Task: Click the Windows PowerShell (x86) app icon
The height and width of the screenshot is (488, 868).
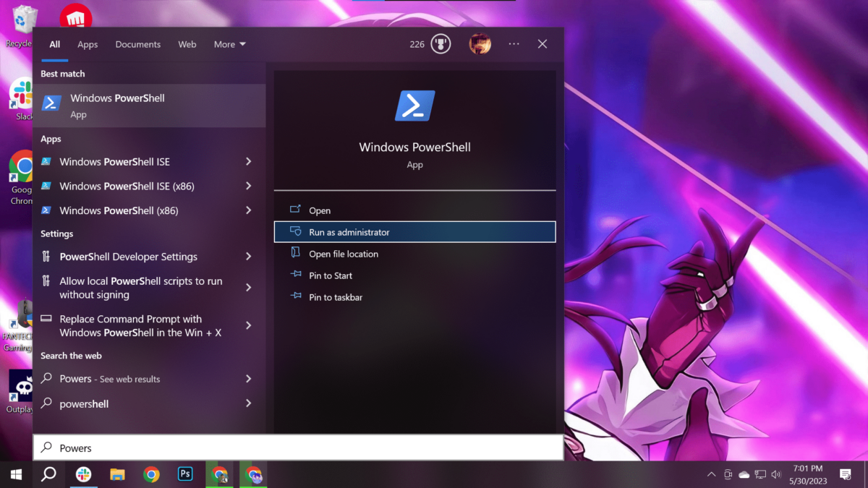Action: (x=46, y=211)
